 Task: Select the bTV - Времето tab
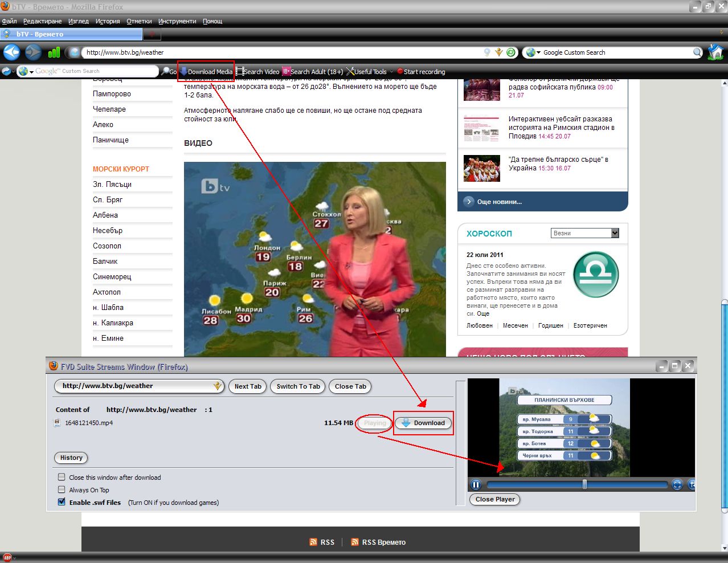[x=71, y=34]
